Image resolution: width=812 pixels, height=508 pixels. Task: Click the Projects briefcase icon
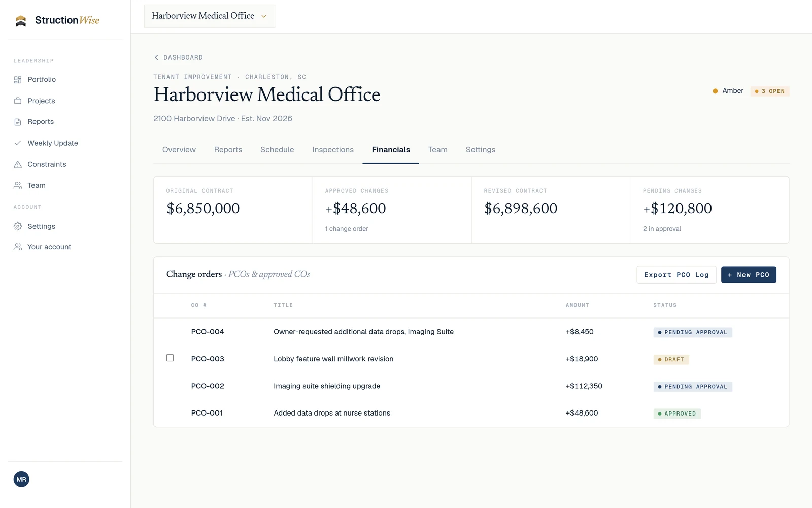[18, 101]
